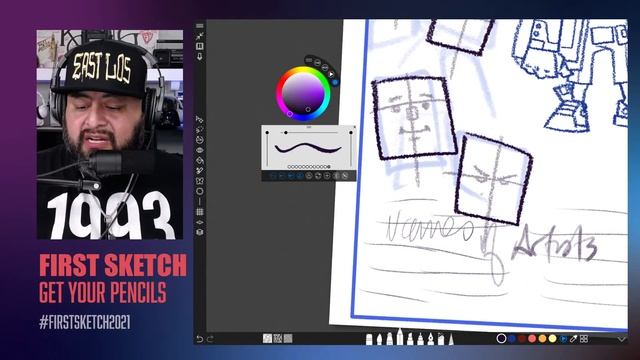
Task: Choose the middle paper texture thumbnail
Action: pos(278,338)
